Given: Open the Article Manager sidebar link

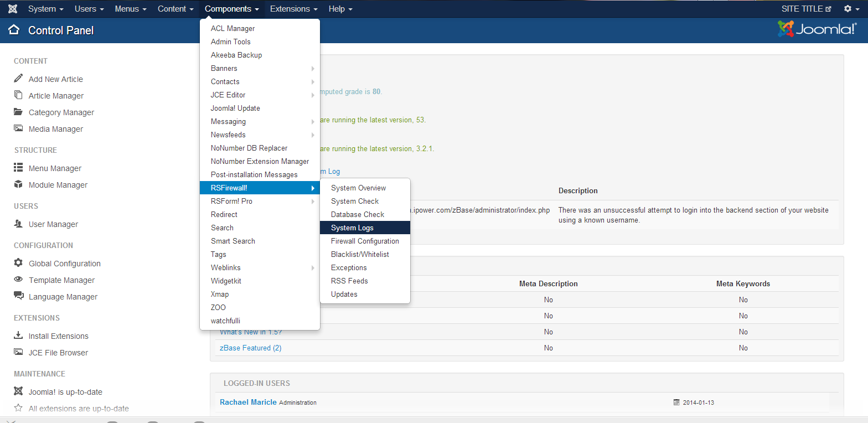Looking at the screenshot, I should (x=56, y=96).
